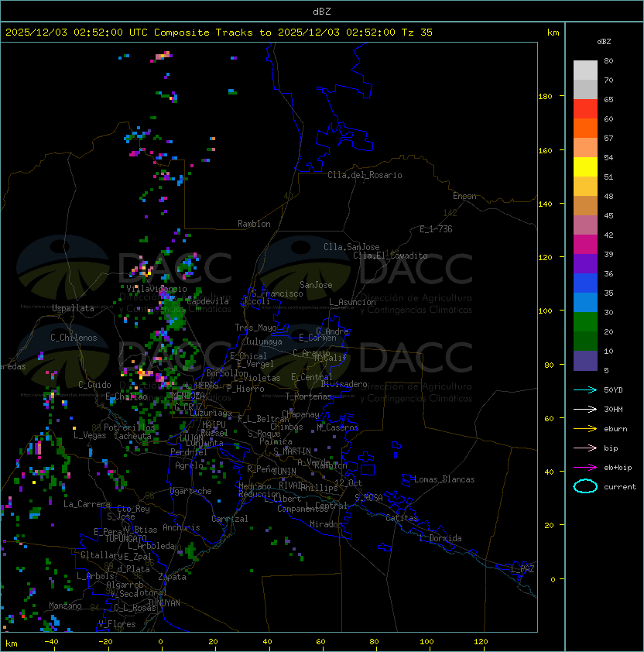Screen dimensions: 644x652
Task: Click the Ramblon map label
Action: click(x=254, y=224)
